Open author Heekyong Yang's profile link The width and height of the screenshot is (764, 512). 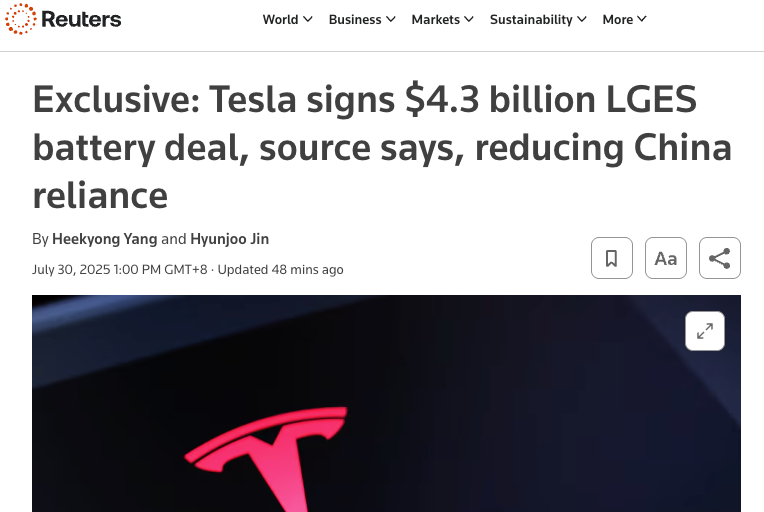[105, 239]
